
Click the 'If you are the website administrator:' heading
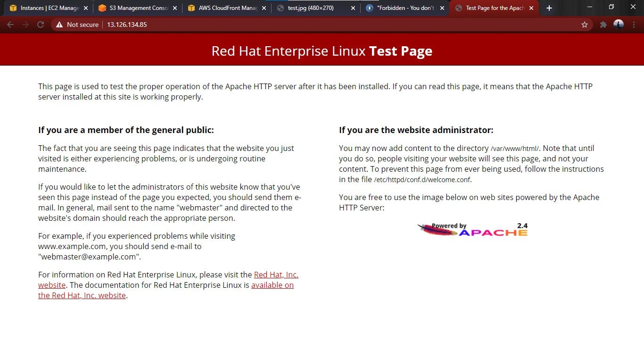click(416, 130)
